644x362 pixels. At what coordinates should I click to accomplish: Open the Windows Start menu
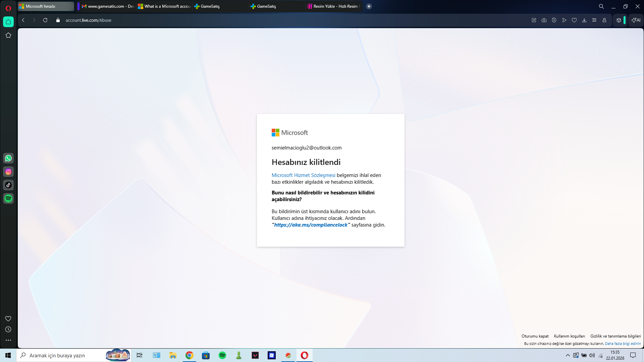tap(8, 355)
